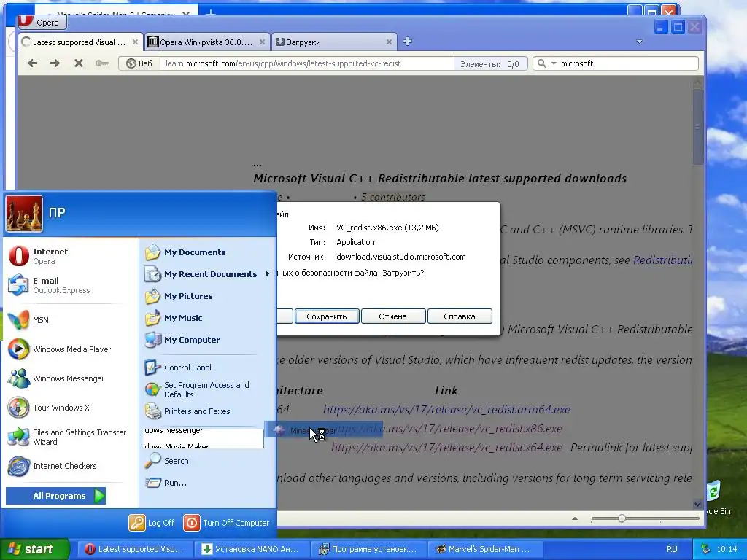
Task: Click the Отмена button
Action: tap(392, 316)
